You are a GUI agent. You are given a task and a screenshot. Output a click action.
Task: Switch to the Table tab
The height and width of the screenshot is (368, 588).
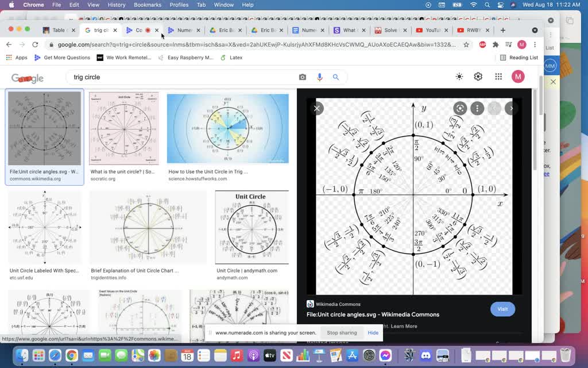pyautogui.click(x=59, y=30)
